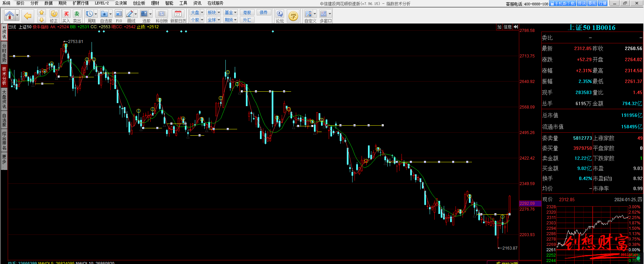The height and width of the screenshot is (264, 644).
Task: Open the 多窗口 multi-window icon
Action: pos(323,14)
